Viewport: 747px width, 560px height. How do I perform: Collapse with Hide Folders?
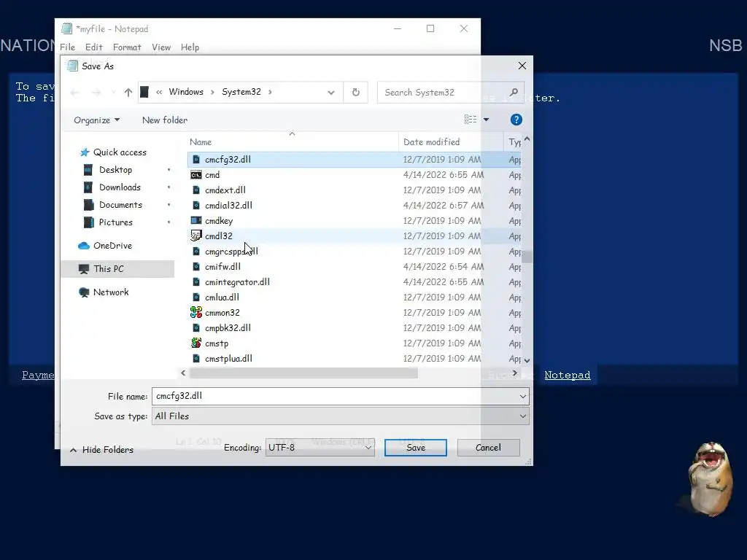[x=101, y=450]
